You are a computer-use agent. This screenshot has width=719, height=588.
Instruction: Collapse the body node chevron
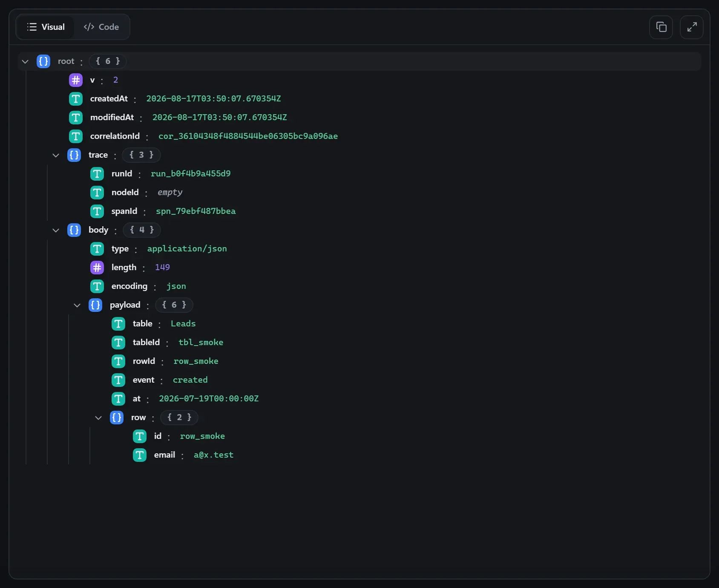56,230
